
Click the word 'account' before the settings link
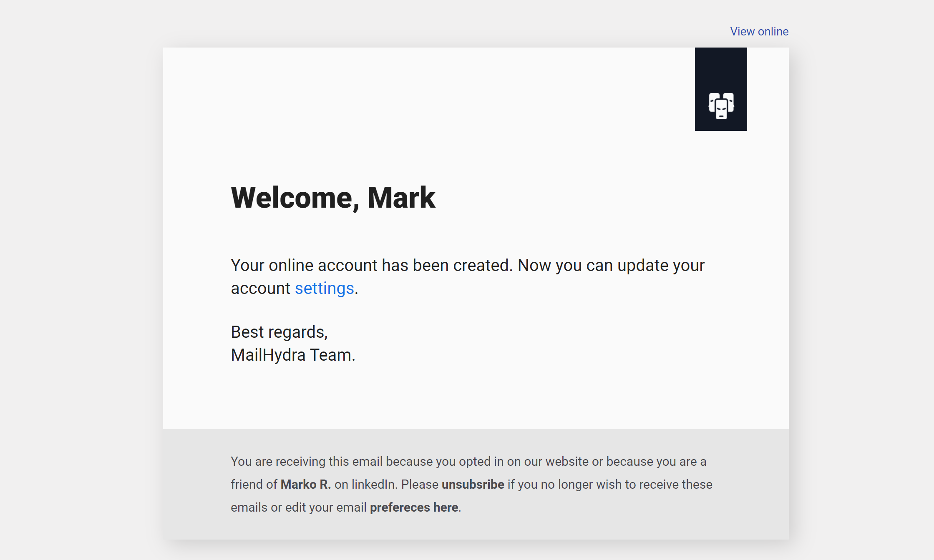coord(260,289)
